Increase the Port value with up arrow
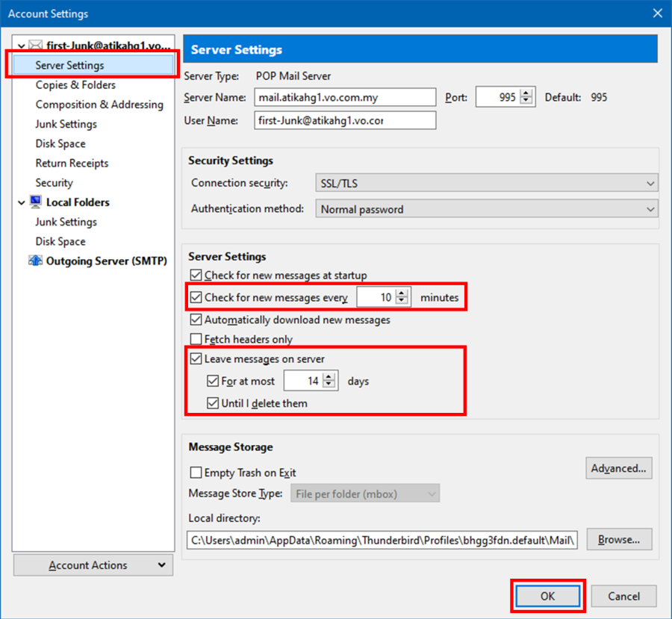This screenshot has height=619, width=672. (527, 93)
